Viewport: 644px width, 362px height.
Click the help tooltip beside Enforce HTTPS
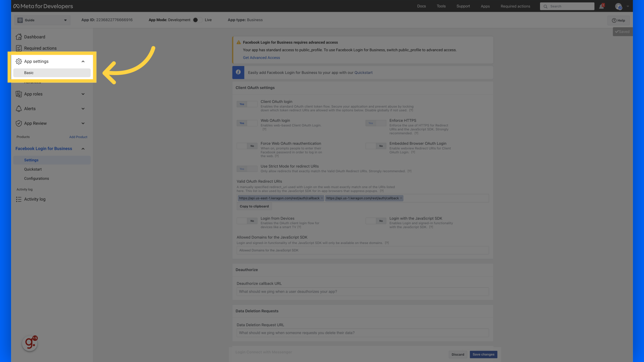tap(416, 133)
